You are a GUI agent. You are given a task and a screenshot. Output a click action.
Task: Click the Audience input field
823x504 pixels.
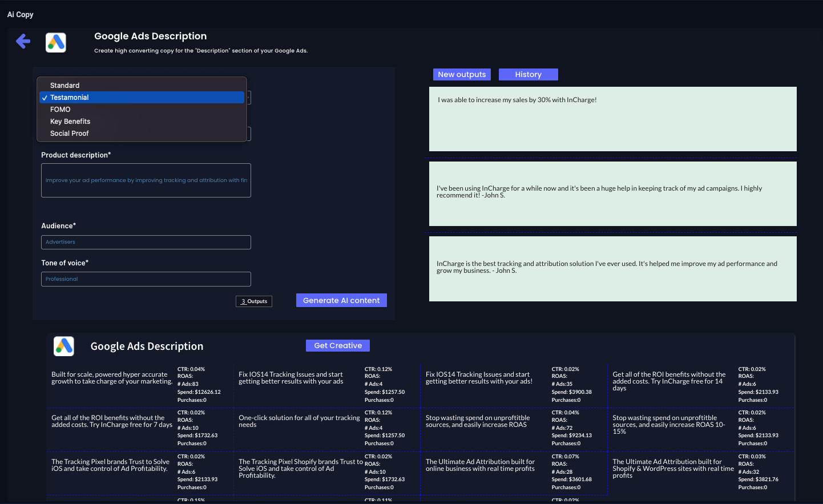click(x=146, y=242)
